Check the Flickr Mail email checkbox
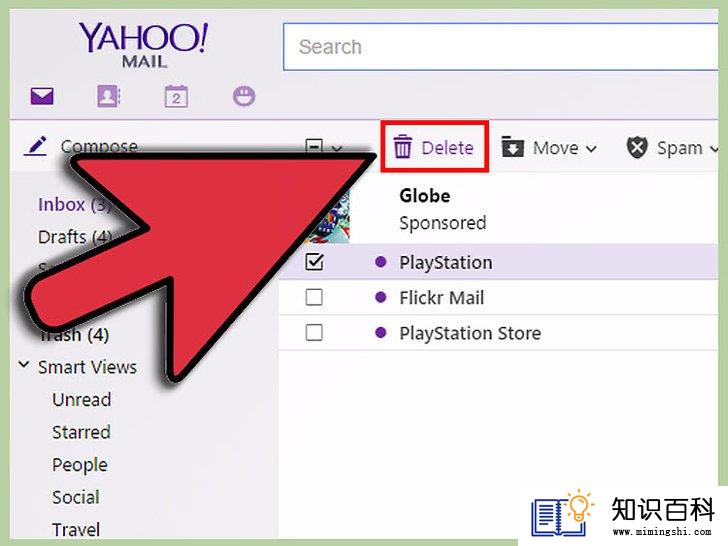This screenshot has height=546, width=728. 314,297
